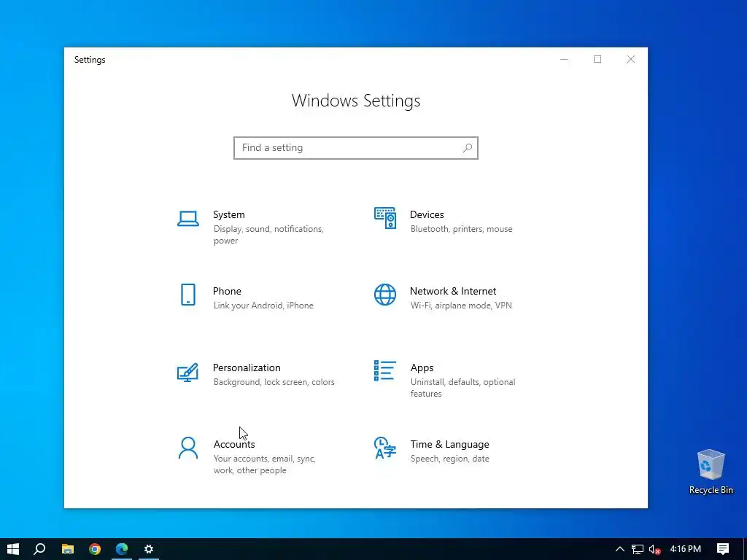
Task: Click the 4:16 PM taskbar clock
Action: click(x=686, y=549)
